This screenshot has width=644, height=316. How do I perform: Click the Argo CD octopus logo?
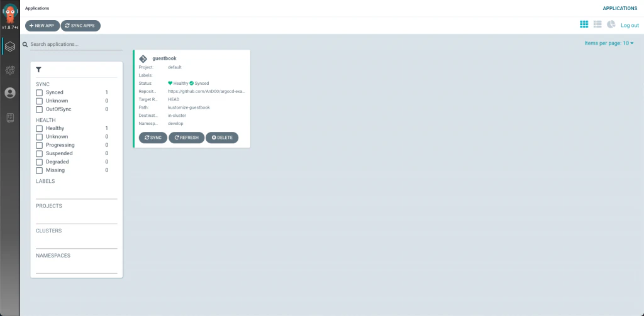(10, 13)
